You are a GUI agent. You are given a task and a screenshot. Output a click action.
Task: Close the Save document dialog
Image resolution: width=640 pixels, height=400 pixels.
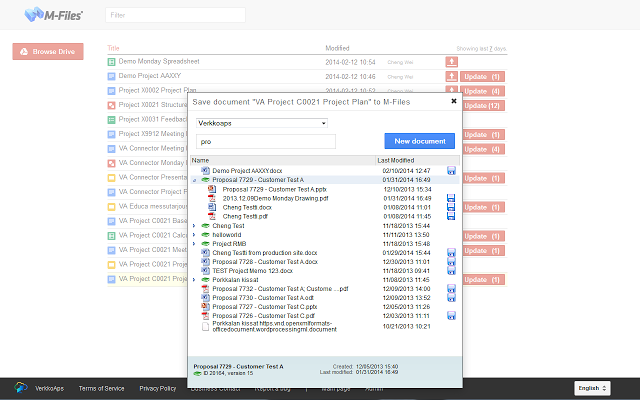point(453,101)
